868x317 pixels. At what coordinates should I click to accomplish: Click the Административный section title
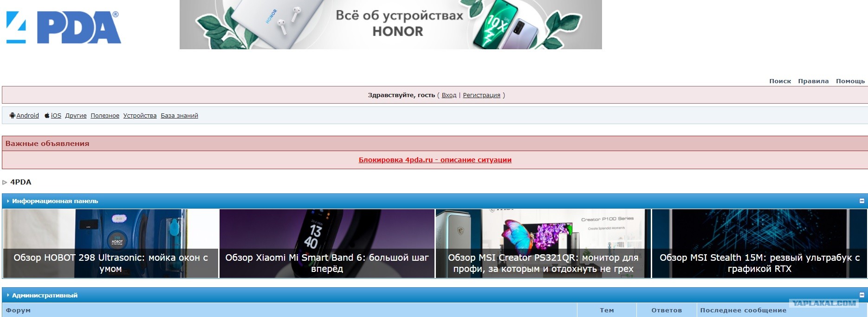click(x=45, y=296)
